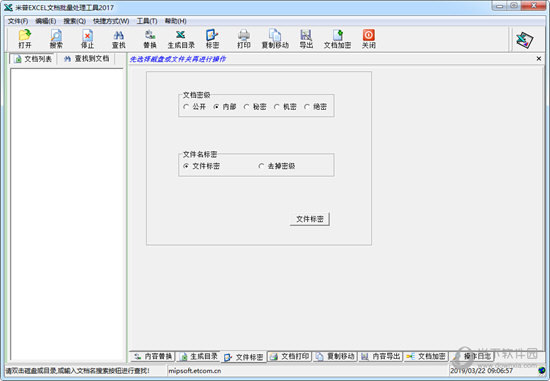Open the 快捷方式(W) menu
Screen dimensions: 550x381
(111, 21)
